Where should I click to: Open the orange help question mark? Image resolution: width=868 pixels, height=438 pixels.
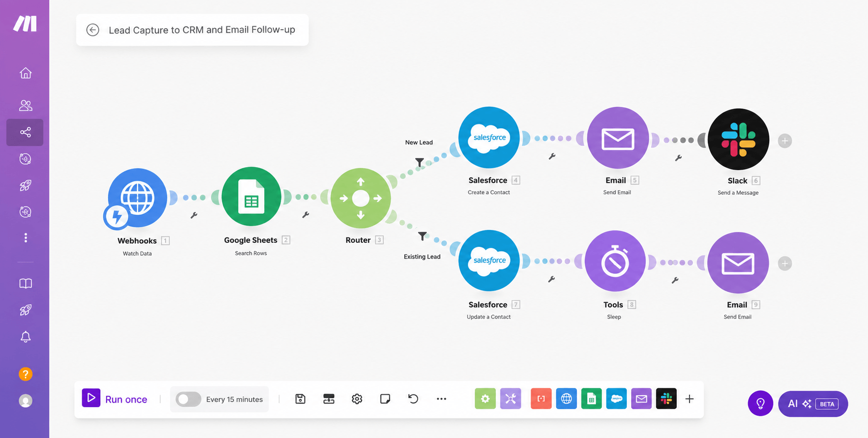click(26, 374)
